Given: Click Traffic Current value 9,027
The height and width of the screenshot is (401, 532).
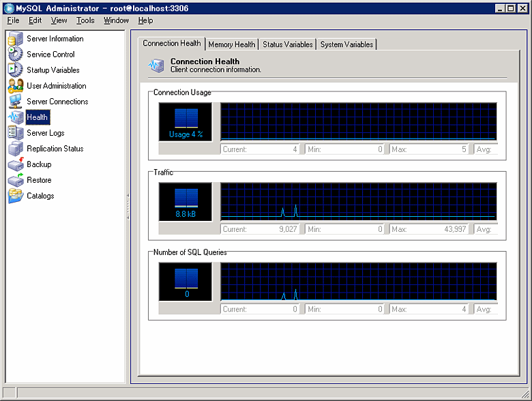Looking at the screenshot, I should [261, 229].
